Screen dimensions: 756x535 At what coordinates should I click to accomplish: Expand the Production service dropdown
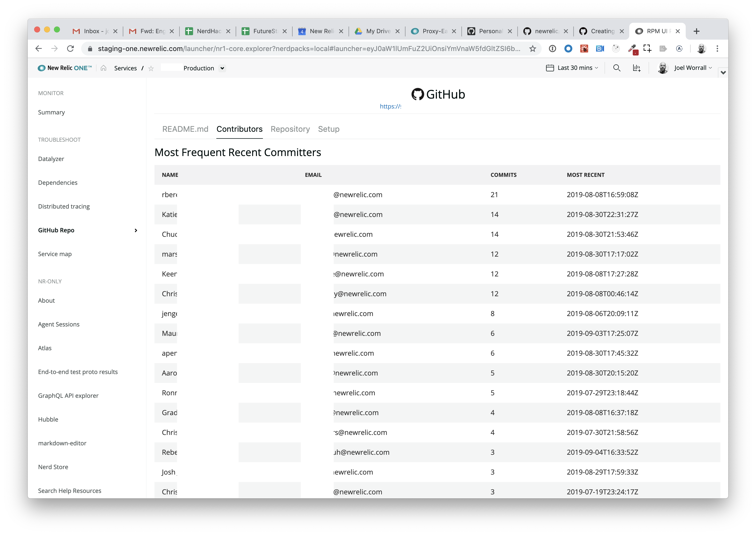pyautogui.click(x=222, y=68)
